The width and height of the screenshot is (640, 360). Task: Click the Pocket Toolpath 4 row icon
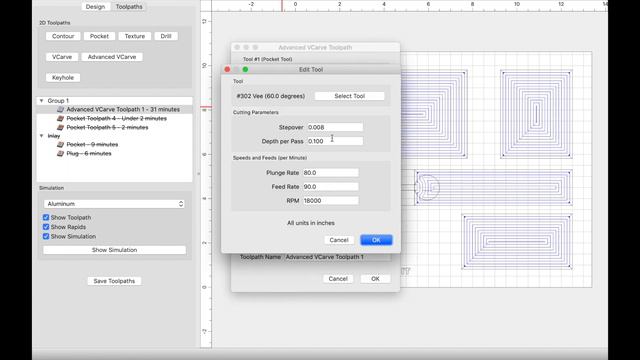coord(60,118)
